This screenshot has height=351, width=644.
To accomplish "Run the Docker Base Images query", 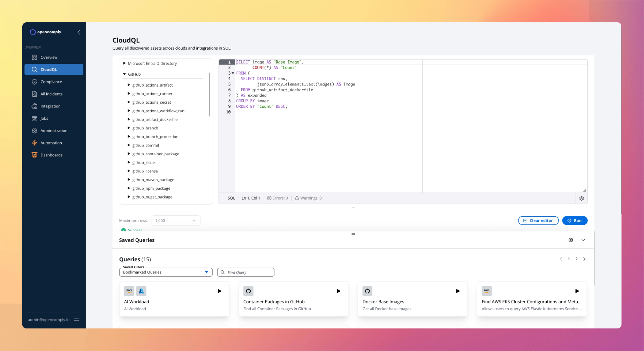I will point(457,291).
